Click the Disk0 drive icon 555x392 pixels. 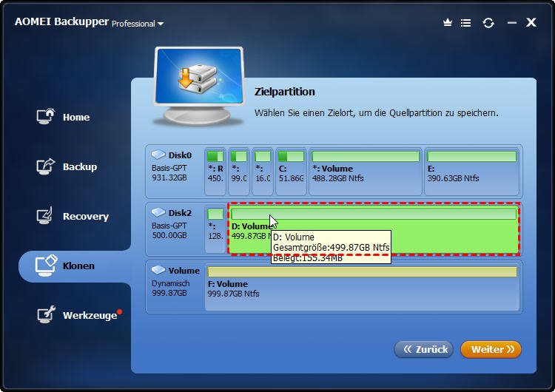click(158, 155)
